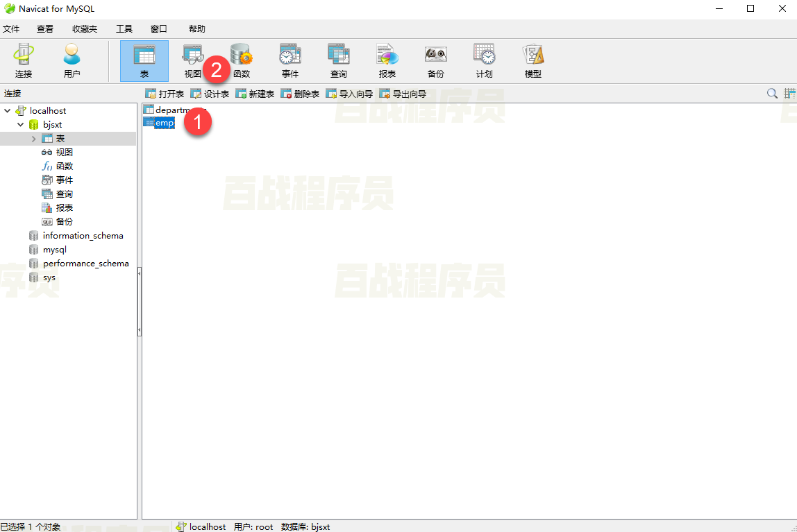Screen dimensions: 797x532
Task: Click the sidebar splitter collapse handle
Action: click(x=140, y=302)
